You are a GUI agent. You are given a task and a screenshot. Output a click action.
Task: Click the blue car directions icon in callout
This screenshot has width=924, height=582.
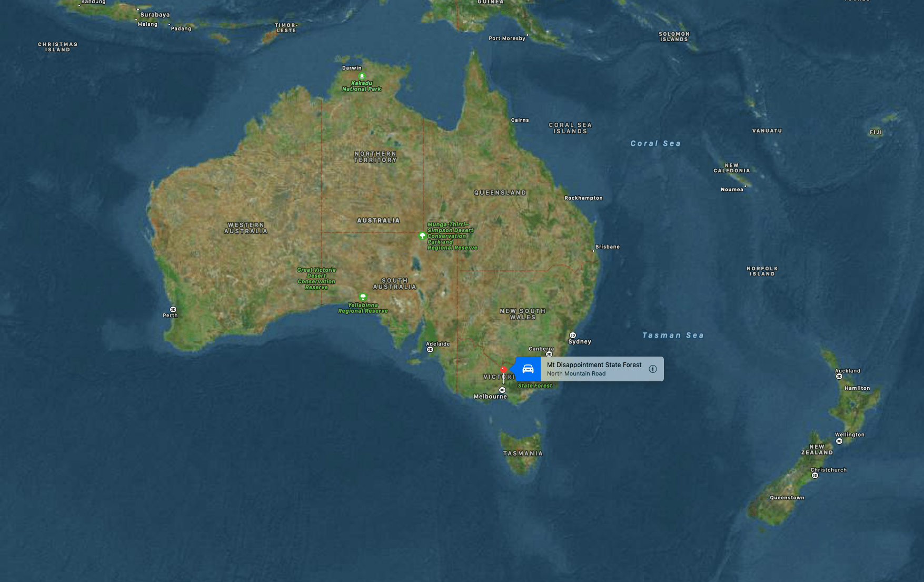(x=528, y=369)
